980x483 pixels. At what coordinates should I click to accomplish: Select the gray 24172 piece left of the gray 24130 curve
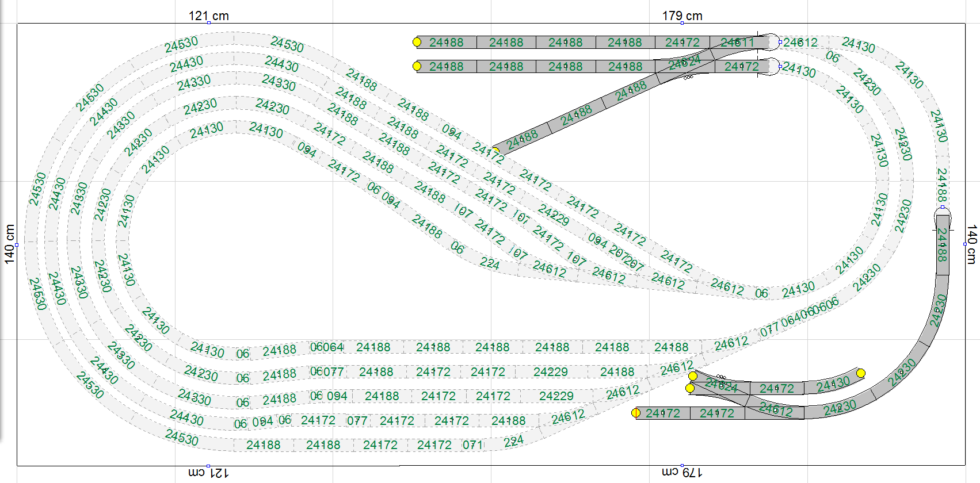[x=777, y=389]
